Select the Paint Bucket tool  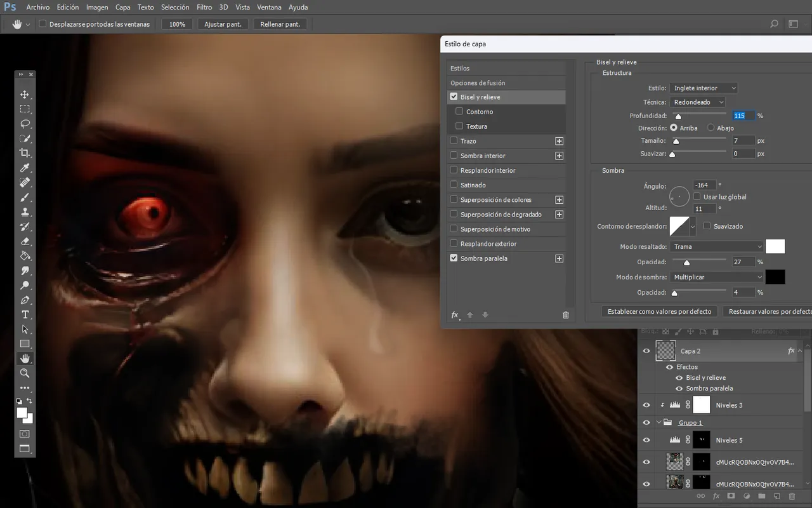(x=25, y=256)
